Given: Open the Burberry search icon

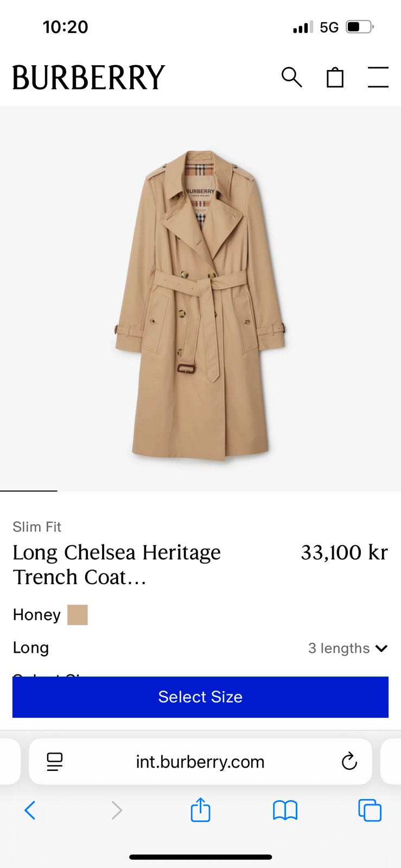Looking at the screenshot, I should pos(291,77).
